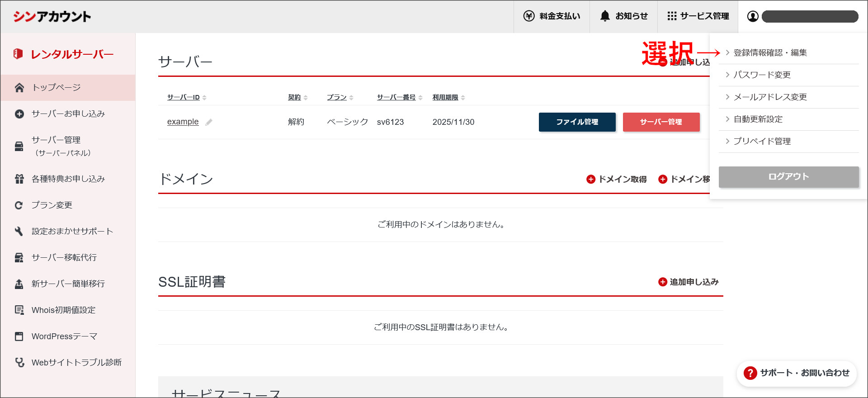Click the plus icon for SSL 追加申し込み
868x398 pixels.
pyautogui.click(x=663, y=282)
